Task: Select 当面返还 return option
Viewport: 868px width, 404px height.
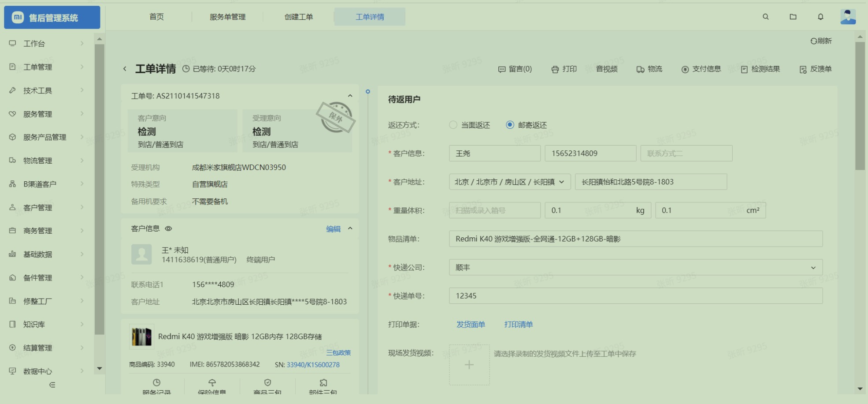Action: [470, 125]
